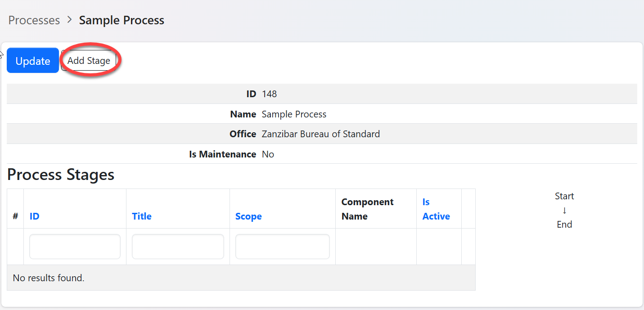Screen dimensions: 644x310
Task: Go back to Processes breadcrumb link
Action: pyautogui.click(x=34, y=20)
